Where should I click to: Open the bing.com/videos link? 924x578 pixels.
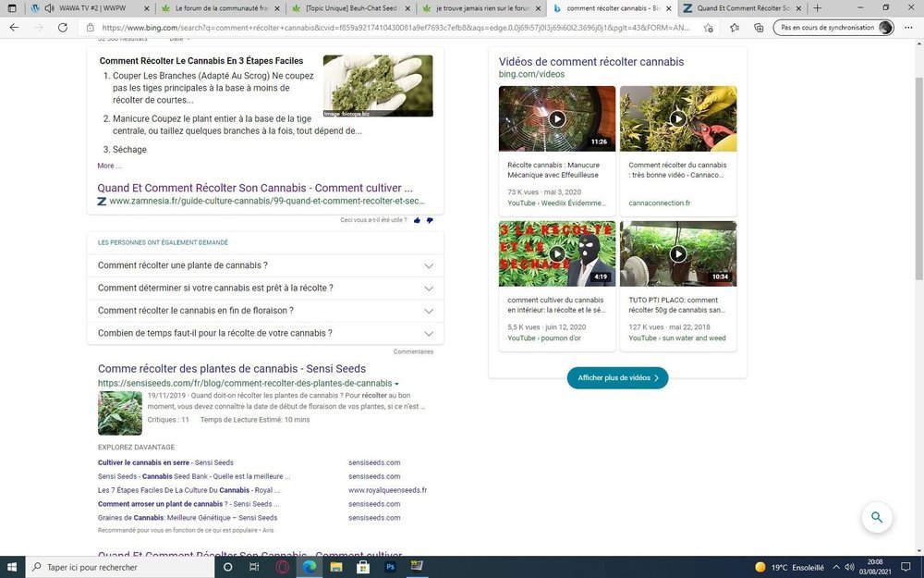[x=531, y=74]
